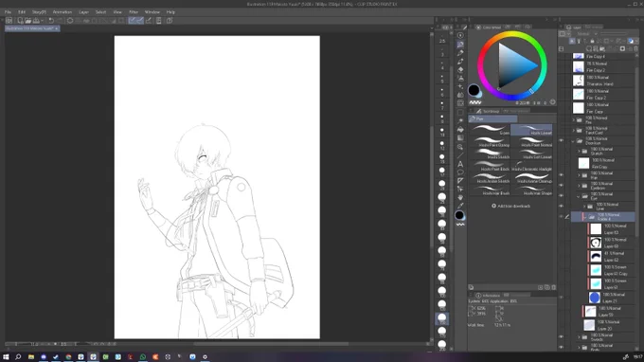This screenshot has width=644, height=362.
Task: Toggle visibility of Doorkun folder
Action: [x=561, y=141]
